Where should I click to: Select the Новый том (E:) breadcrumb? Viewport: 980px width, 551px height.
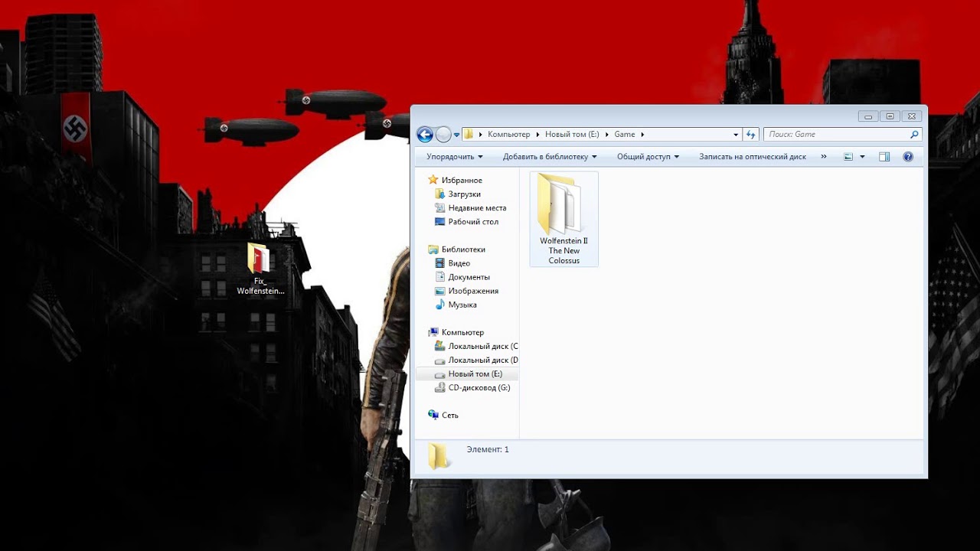[572, 134]
